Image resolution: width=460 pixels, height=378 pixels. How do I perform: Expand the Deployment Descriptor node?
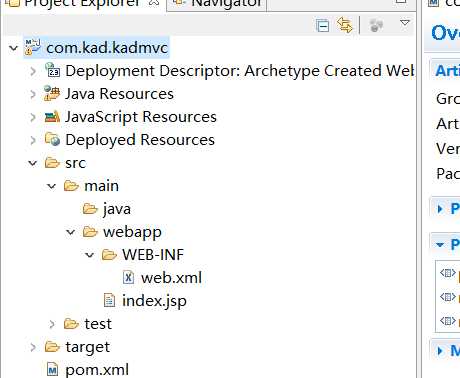click(33, 71)
